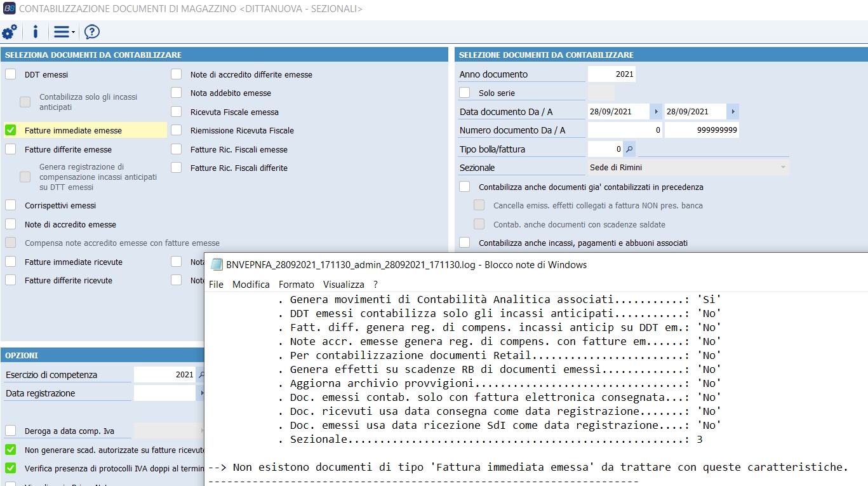Enable Fatture differite ricevute checkbox
The image size is (868, 486).
coord(11,280)
